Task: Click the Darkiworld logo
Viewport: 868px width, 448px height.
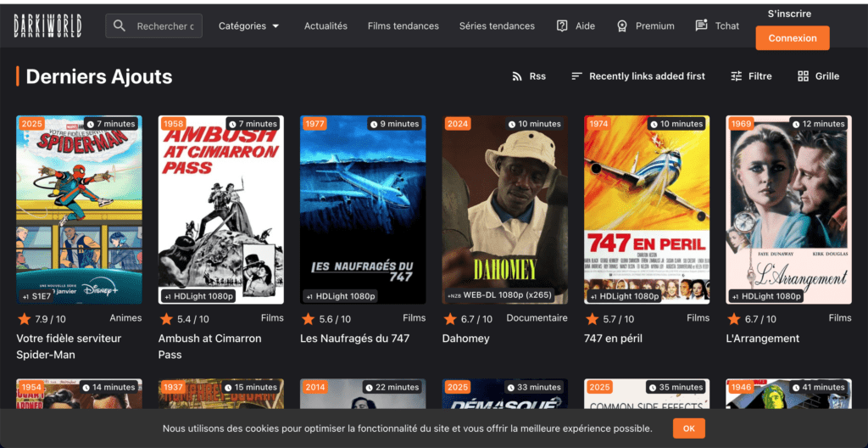Action: click(48, 26)
